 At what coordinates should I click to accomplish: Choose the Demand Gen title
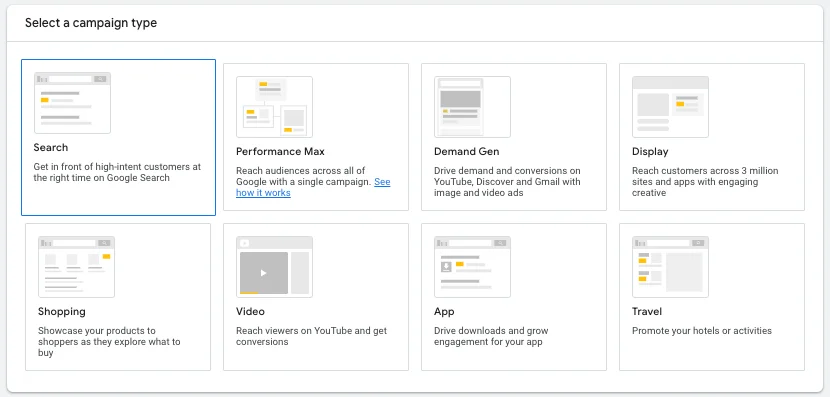click(x=466, y=152)
